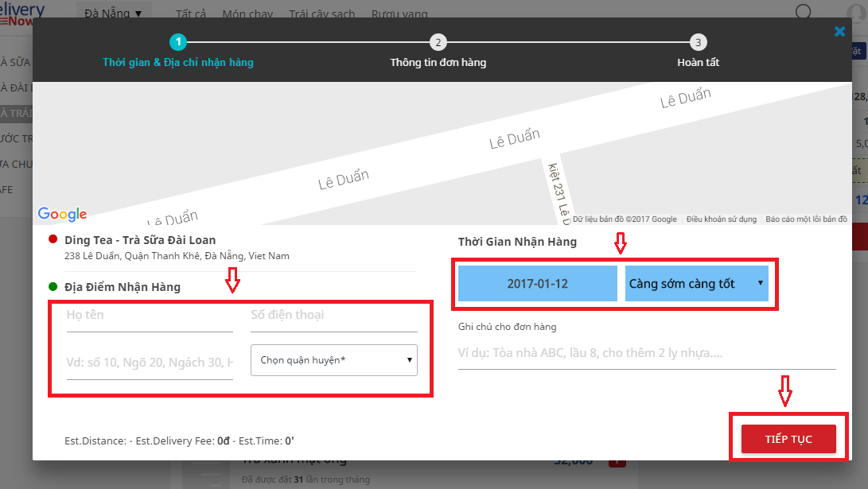Viewport: 868px width, 489px height.
Task: Click the step 3 circle indicator
Action: [698, 42]
